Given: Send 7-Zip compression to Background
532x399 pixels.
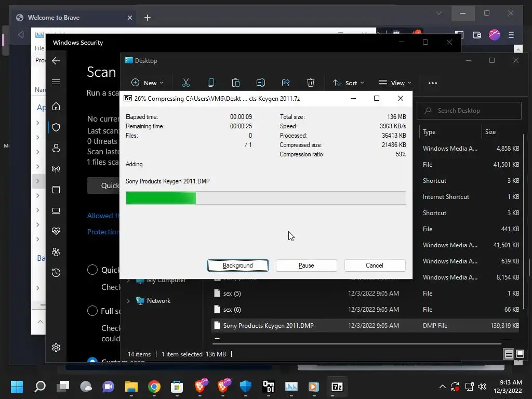Looking at the screenshot, I should pyautogui.click(x=238, y=265).
